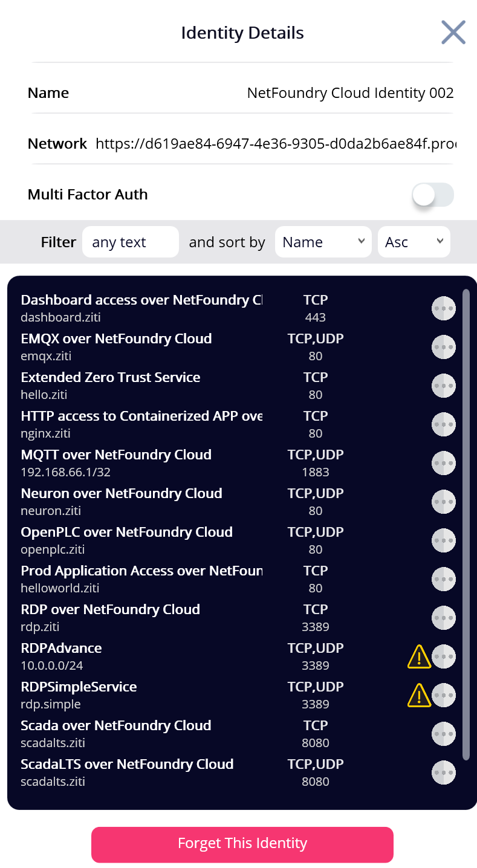Click nginx.ziti address

coord(46,433)
